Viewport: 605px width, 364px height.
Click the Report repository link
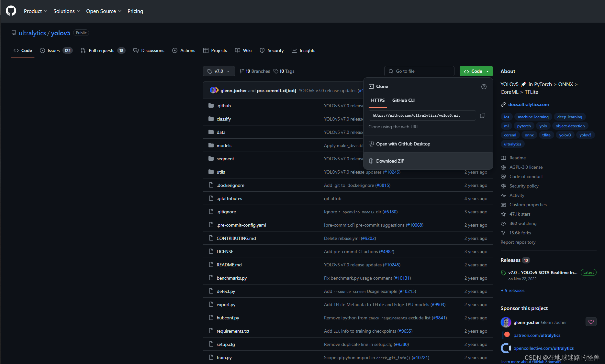[x=518, y=242]
